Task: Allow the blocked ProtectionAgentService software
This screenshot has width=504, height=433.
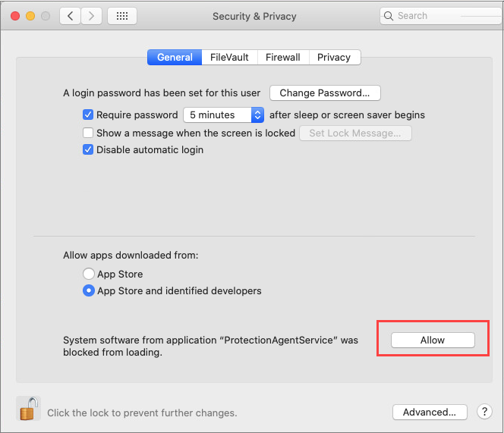Action: (x=433, y=340)
